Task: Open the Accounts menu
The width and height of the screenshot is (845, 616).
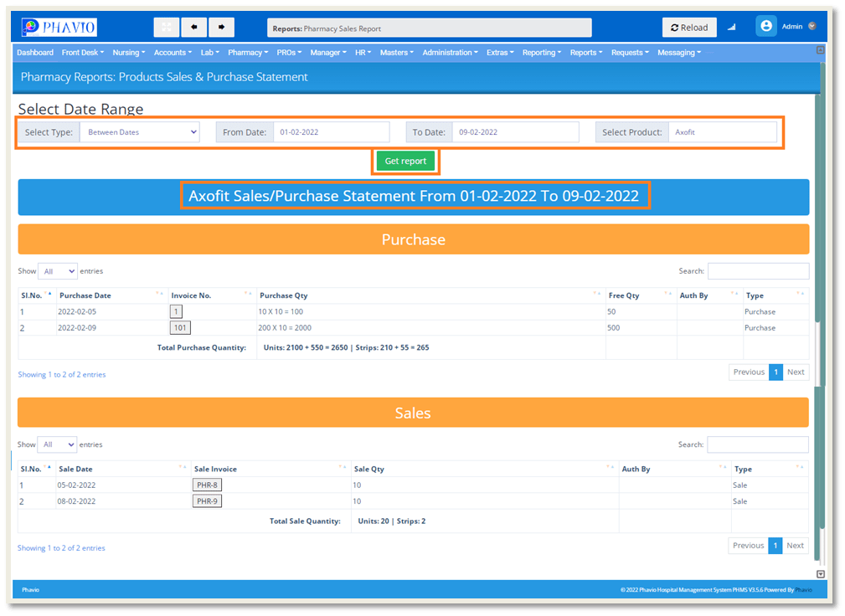Action: tap(173, 52)
